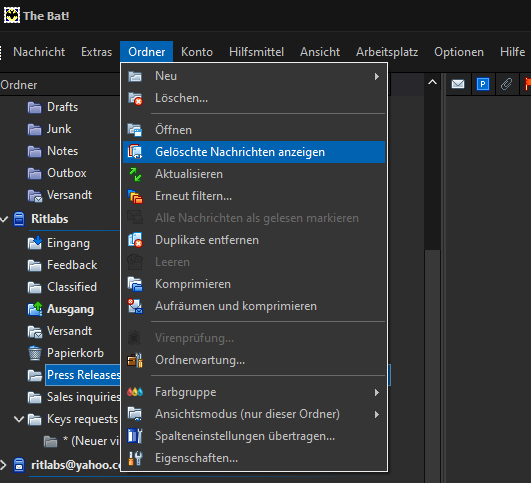Screen dimensions: 531x483
Task: Collapse the Ritlabs account tree
Action: (4, 219)
